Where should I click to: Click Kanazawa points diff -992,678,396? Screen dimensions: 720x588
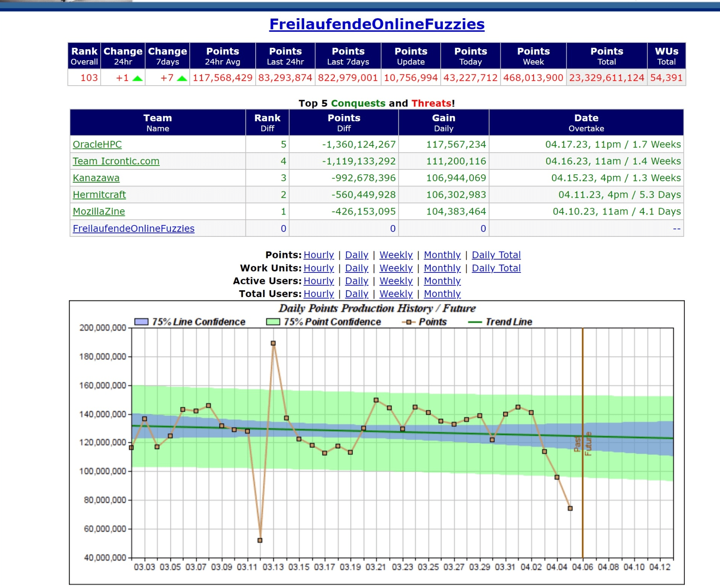(364, 178)
